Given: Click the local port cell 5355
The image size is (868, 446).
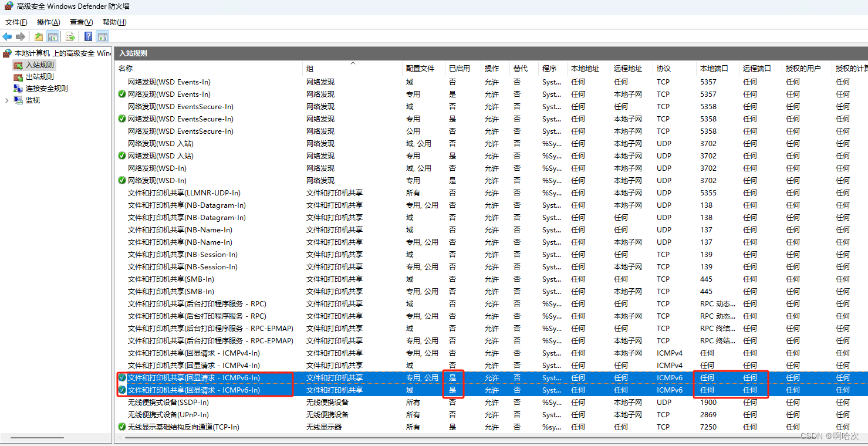Looking at the screenshot, I should (x=708, y=192).
